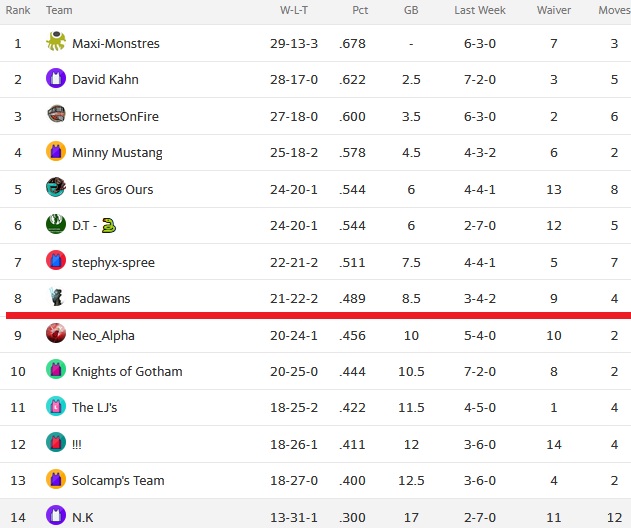Click the Les Gros Ours bear logo
Image resolution: width=631 pixels, height=528 pixels.
pos(56,187)
